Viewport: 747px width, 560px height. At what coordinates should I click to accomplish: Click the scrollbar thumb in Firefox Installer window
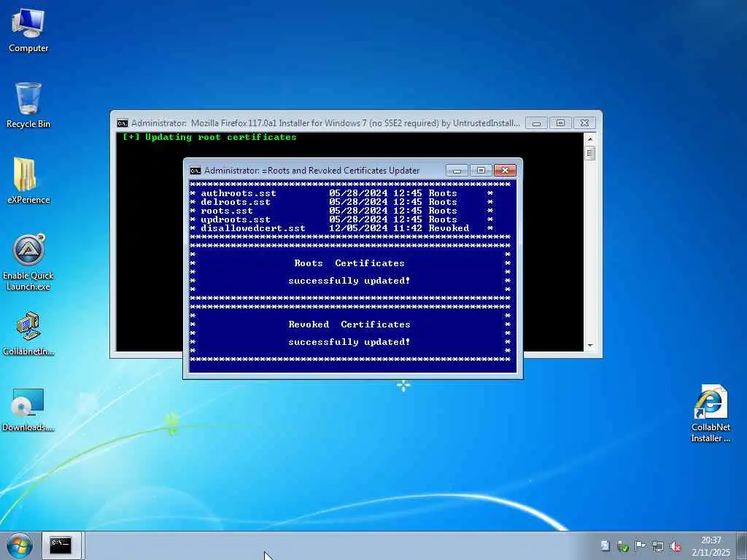click(x=589, y=153)
